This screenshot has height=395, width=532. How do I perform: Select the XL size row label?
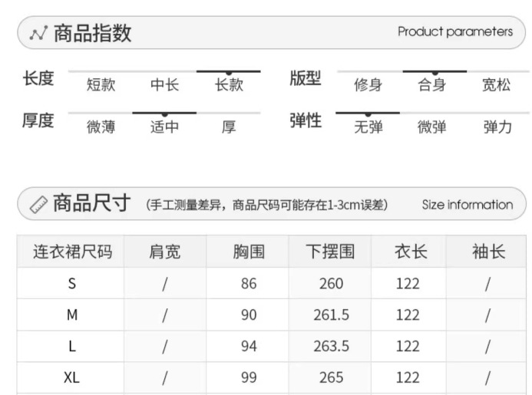pyautogui.click(x=72, y=377)
